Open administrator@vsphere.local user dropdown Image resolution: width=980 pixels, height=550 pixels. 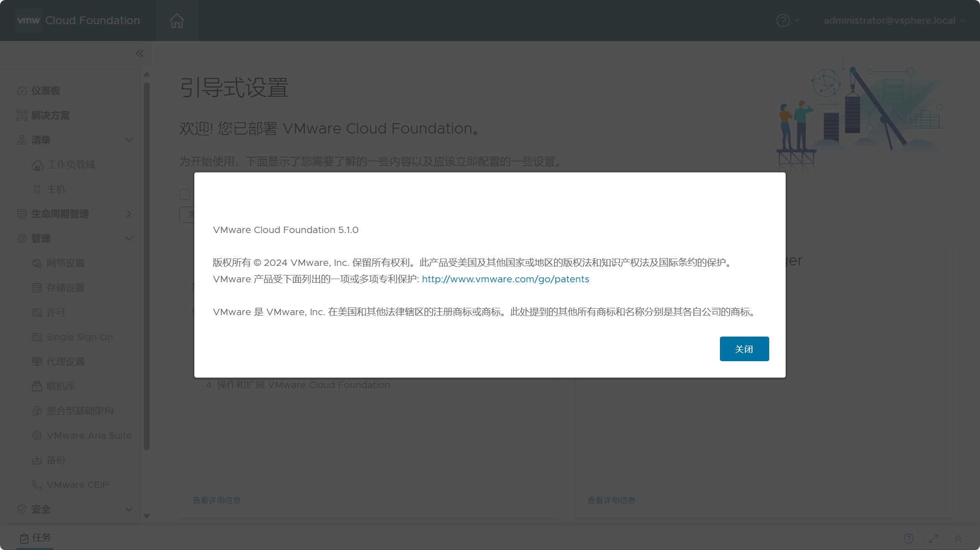894,21
